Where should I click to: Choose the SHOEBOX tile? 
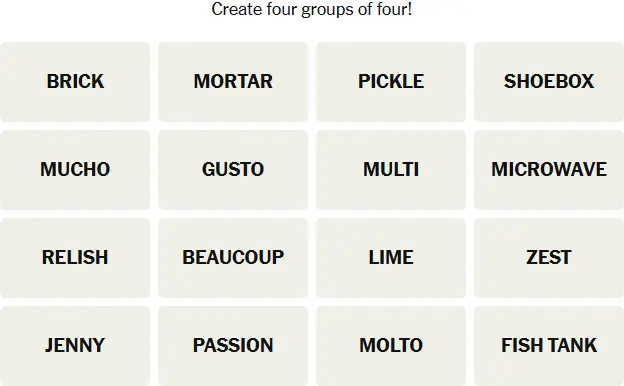(549, 82)
